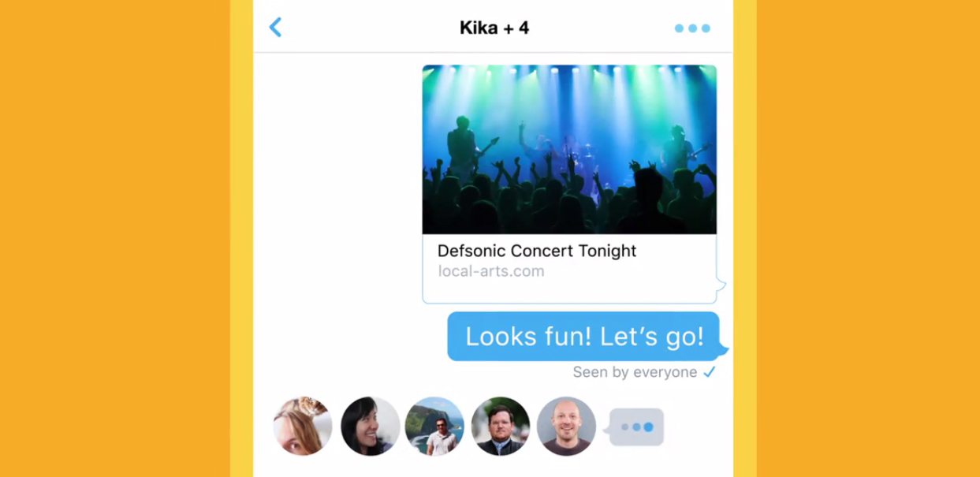
Task: Click the Seen by everyone status
Action: click(x=635, y=372)
